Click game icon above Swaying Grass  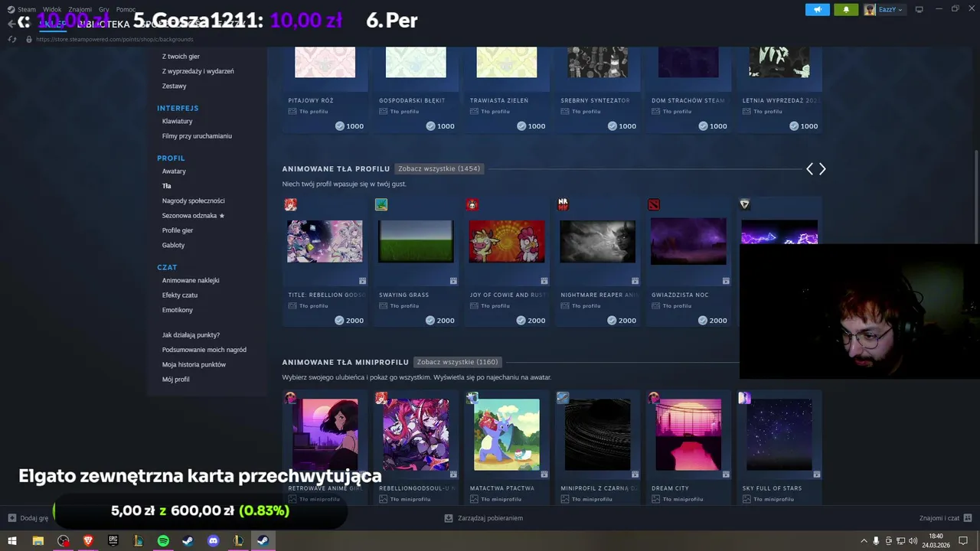coord(381,204)
